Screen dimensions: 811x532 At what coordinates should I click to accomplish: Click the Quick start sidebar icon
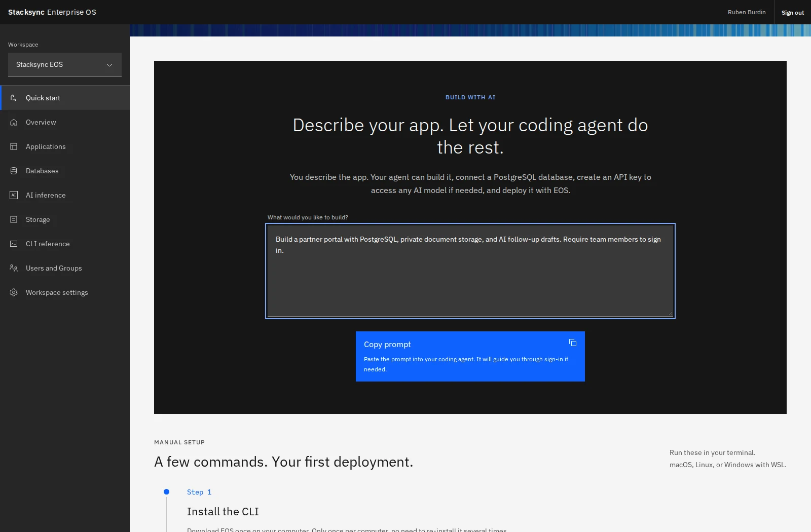pos(14,98)
